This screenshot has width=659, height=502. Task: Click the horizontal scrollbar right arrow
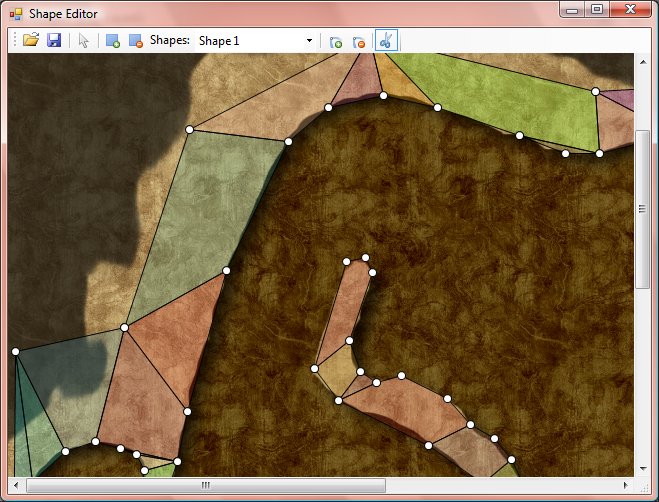(625, 485)
